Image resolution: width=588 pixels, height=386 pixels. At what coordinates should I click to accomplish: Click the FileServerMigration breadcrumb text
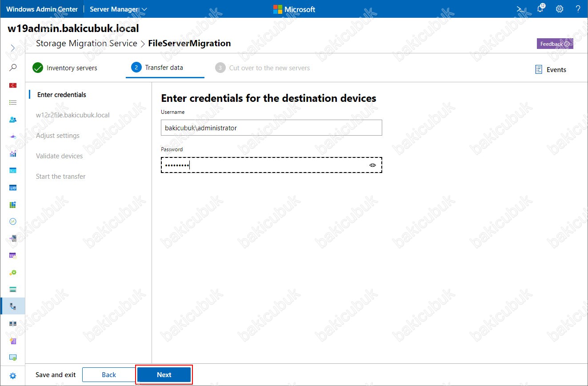point(189,44)
